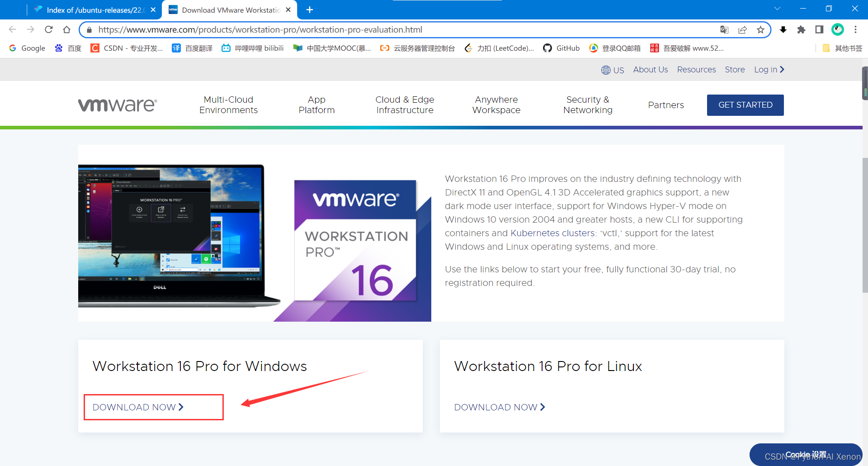Open Multi-Cloud Environments menu

(x=228, y=105)
